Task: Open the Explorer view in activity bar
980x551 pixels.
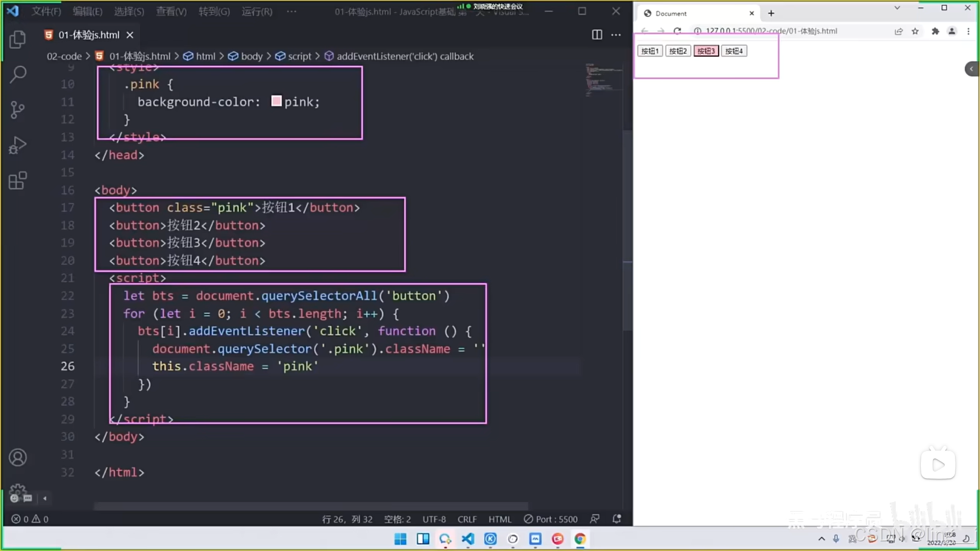Action: (x=18, y=39)
